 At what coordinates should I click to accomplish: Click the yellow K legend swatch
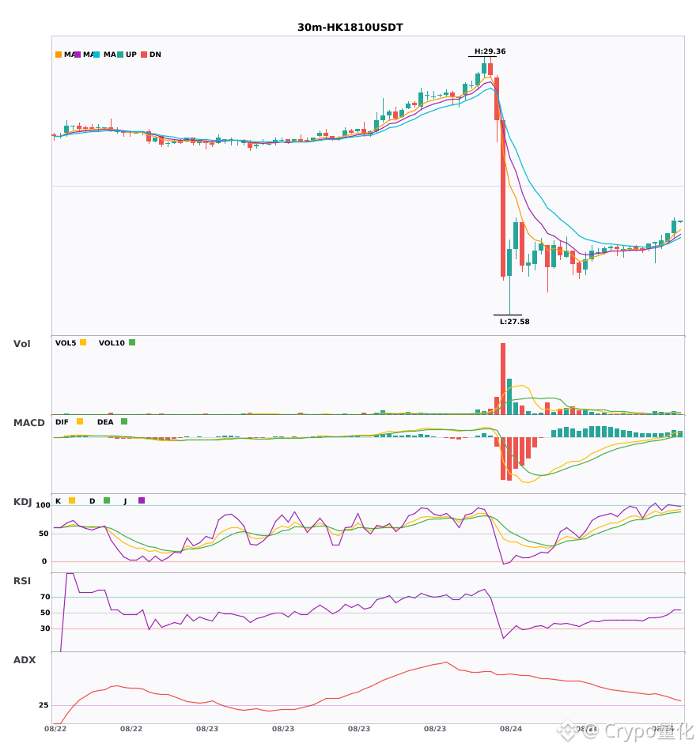tap(72, 500)
